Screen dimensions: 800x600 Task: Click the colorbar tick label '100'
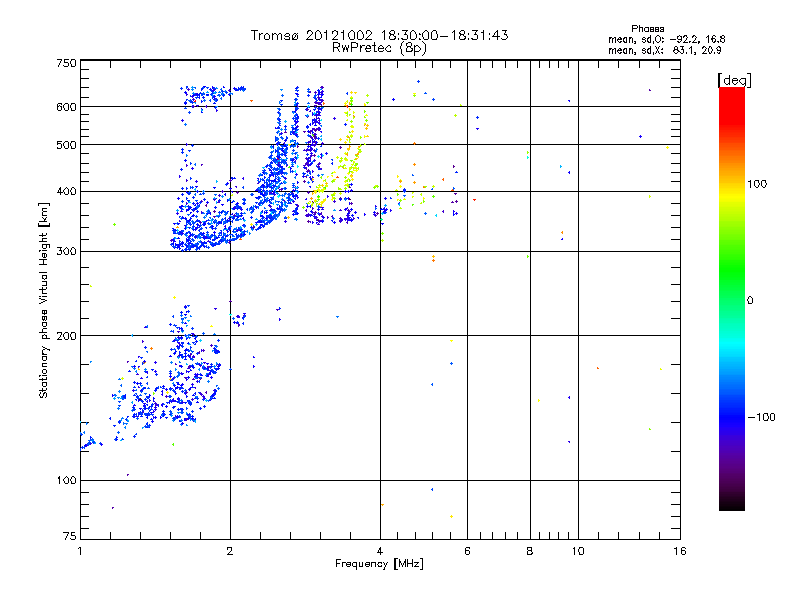(x=757, y=184)
